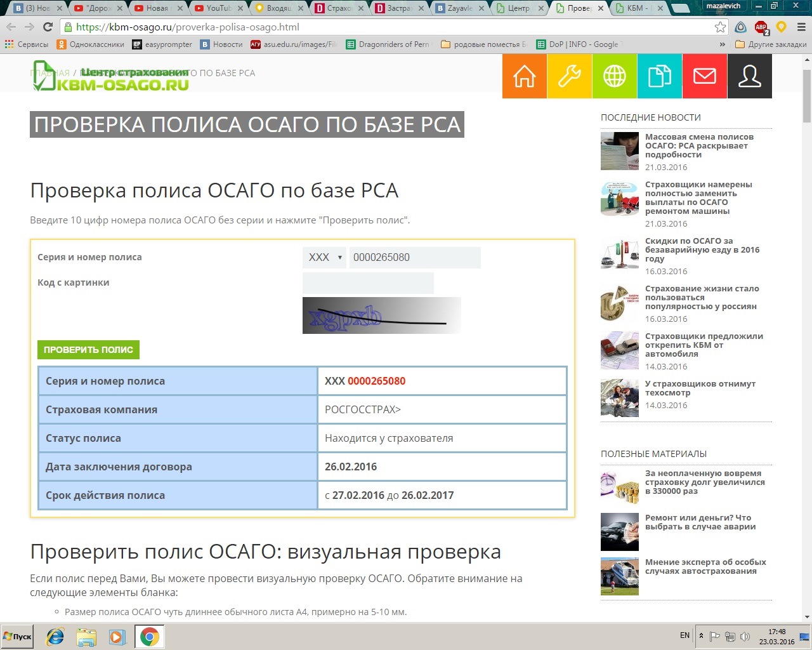
Task: Open the asu.edu.ru/images bookmark
Action: point(294,44)
